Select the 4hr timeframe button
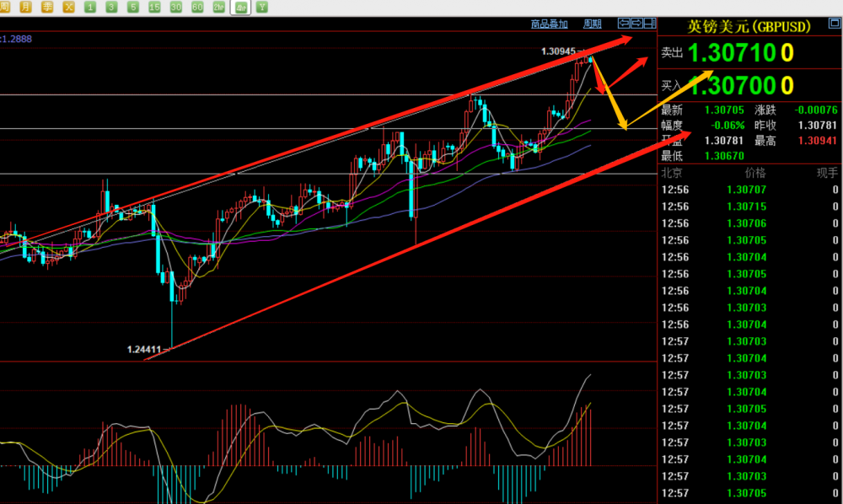Screen dimensions: 843x504 (x=240, y=7)
